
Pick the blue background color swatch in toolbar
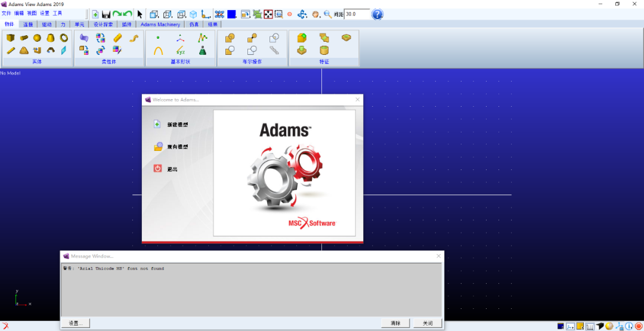pos(231,14)
